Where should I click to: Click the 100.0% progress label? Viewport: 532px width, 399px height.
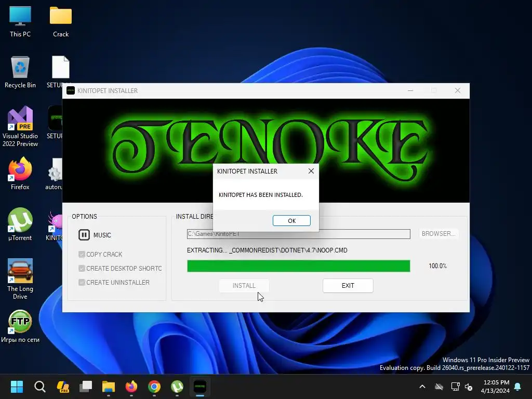[x=437, y=266]
